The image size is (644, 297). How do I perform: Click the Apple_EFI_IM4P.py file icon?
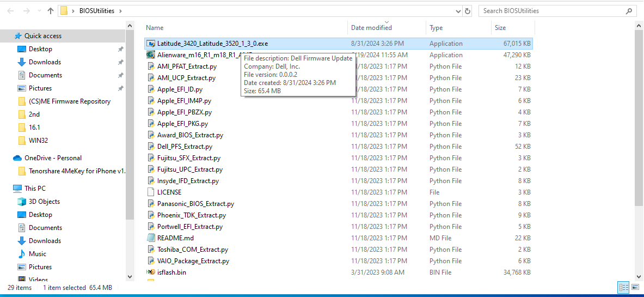[151, 101]
